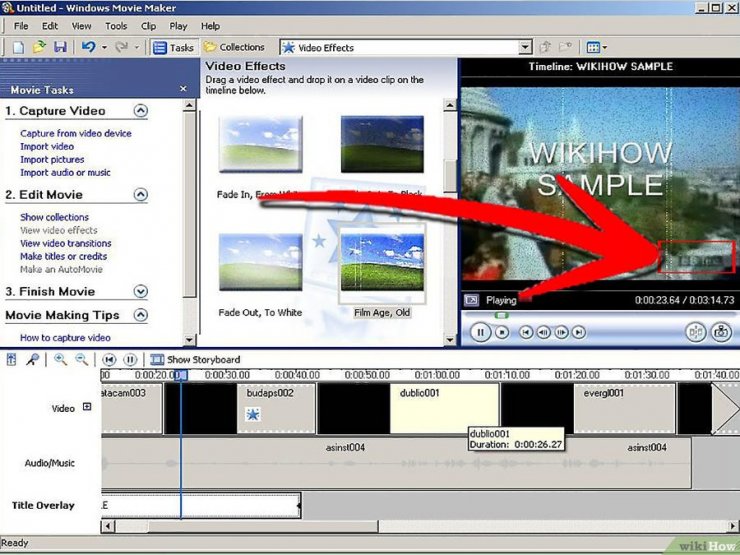Pause the preview monitor playback

click(x=480, y=332)
